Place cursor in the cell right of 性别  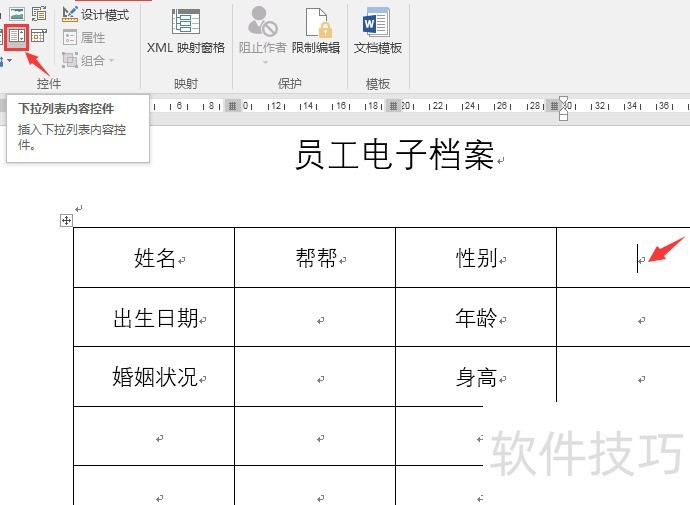pyautogui.click(x=623, y=258)
